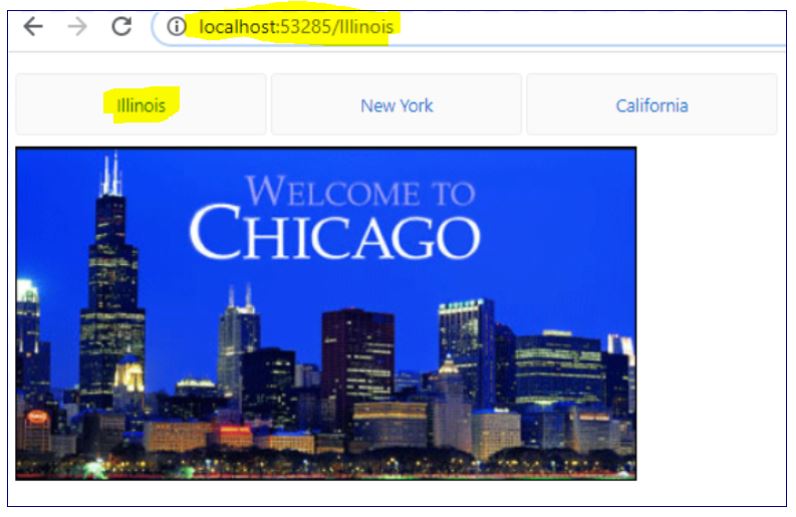This screenshot has width=796, height=517.
Task: Click the large 'Chicago' title on image
Action: pyautogui.click(x=334, y=236)
